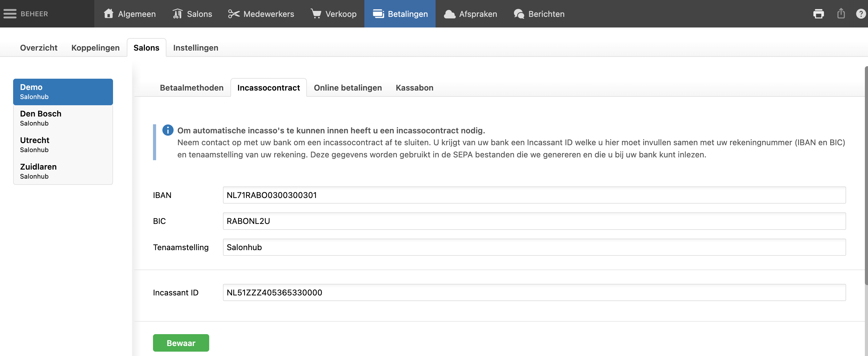Switch to the Koppelingen tab
The width and height of the screenshot is (868, 356).
[95, 48]
